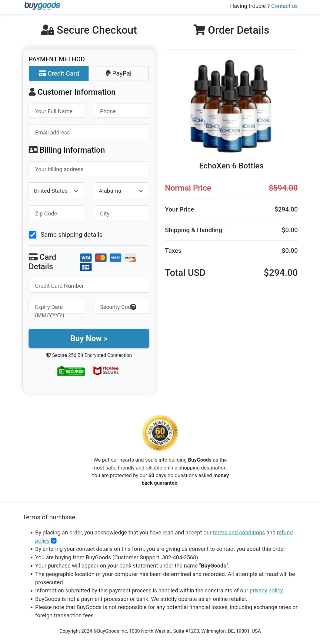The image size is (320, 644).
Task: Click the 60 Days Money Back badge
Action: tap(160, 432)
